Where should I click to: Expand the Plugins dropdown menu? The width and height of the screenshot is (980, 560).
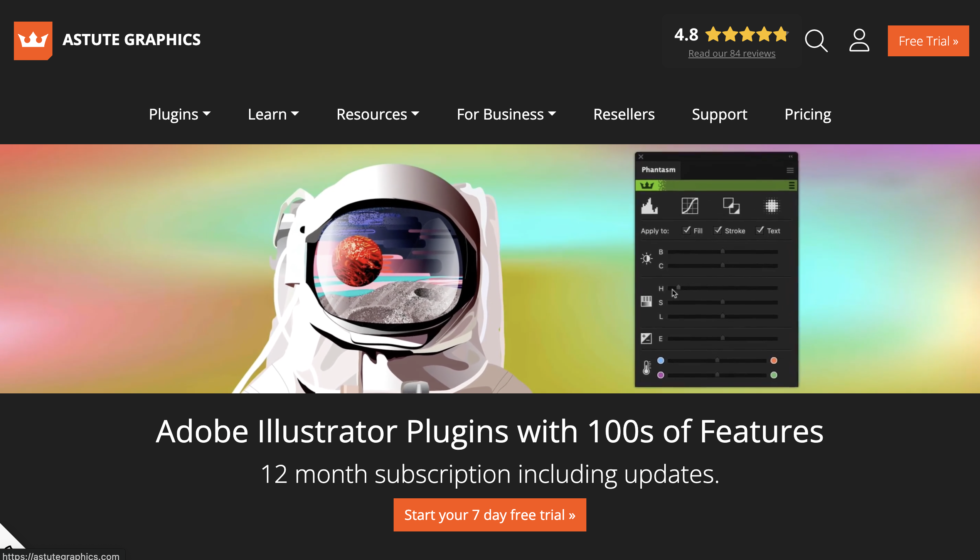(180, 114)
